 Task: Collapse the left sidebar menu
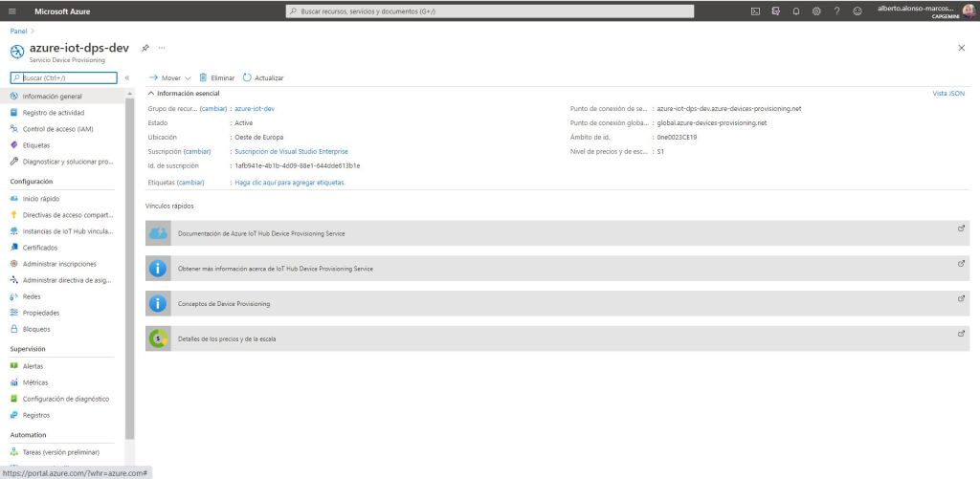(127, 77)
